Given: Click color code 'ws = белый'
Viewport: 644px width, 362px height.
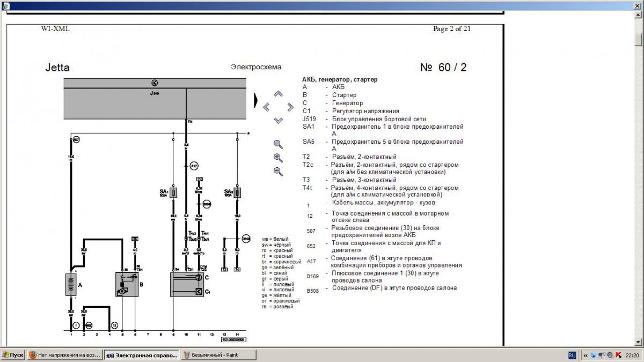Looking at the screenshot, I should click(x=275, y=239).
